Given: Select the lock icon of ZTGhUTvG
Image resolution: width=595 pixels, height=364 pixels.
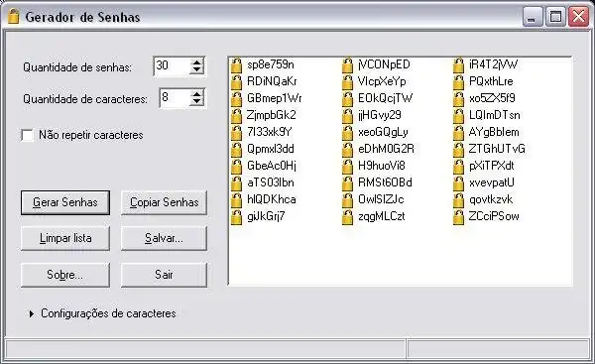Looking at the screenshot, I should (x=458, y=150).
